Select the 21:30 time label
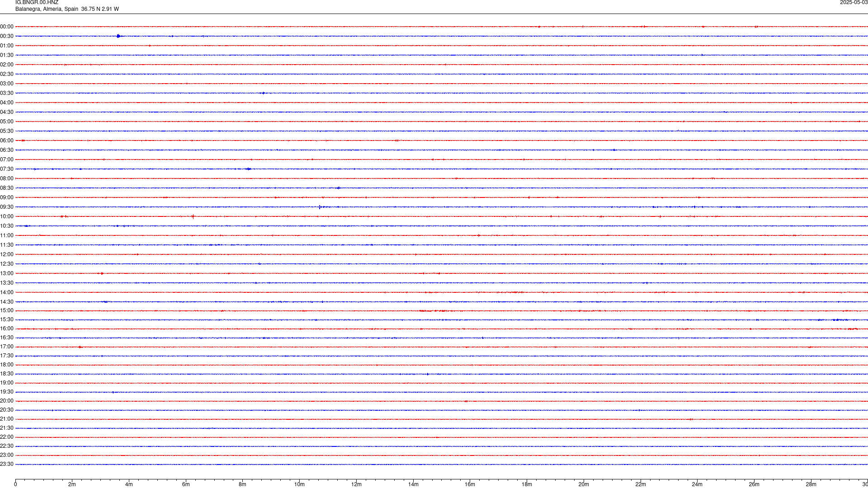Screen dimensions: 868x488 click(x=7, y=428)
